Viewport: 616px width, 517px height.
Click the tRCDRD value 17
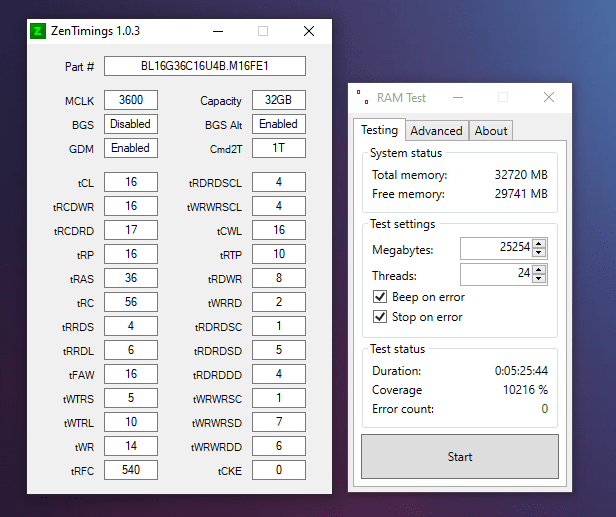coord(131,230)
